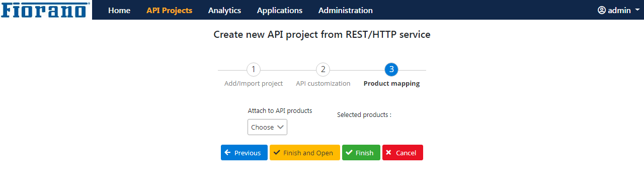Select step 1 circle in wizard

pos(254,70)
